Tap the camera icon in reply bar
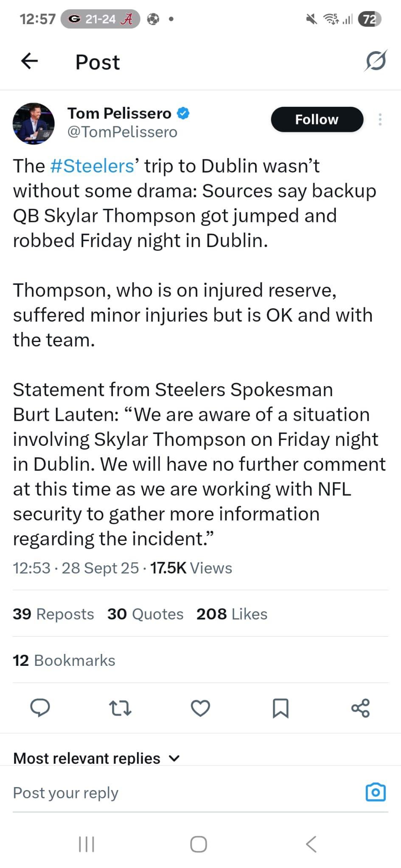 pos(376,792)
